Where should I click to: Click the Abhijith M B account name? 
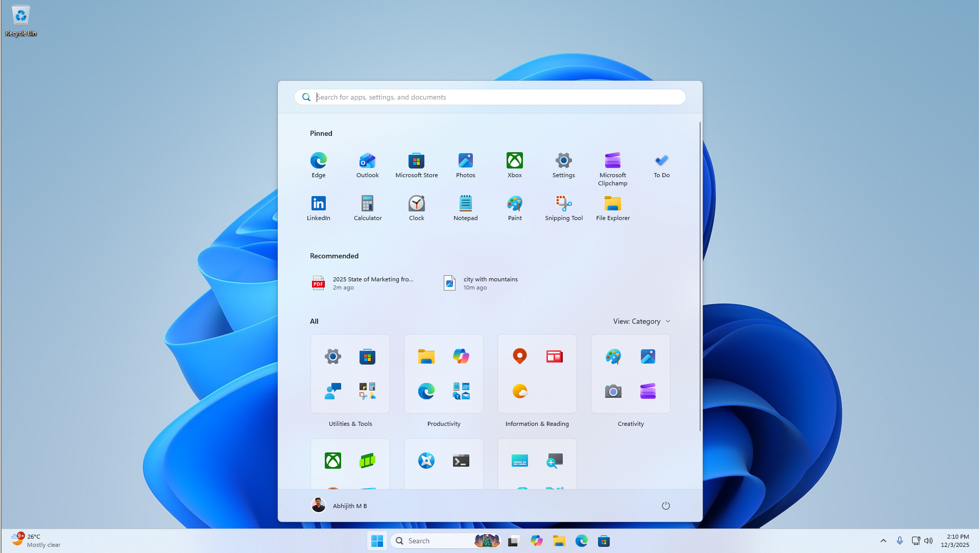pyautogui.click(x=349, y=506)
